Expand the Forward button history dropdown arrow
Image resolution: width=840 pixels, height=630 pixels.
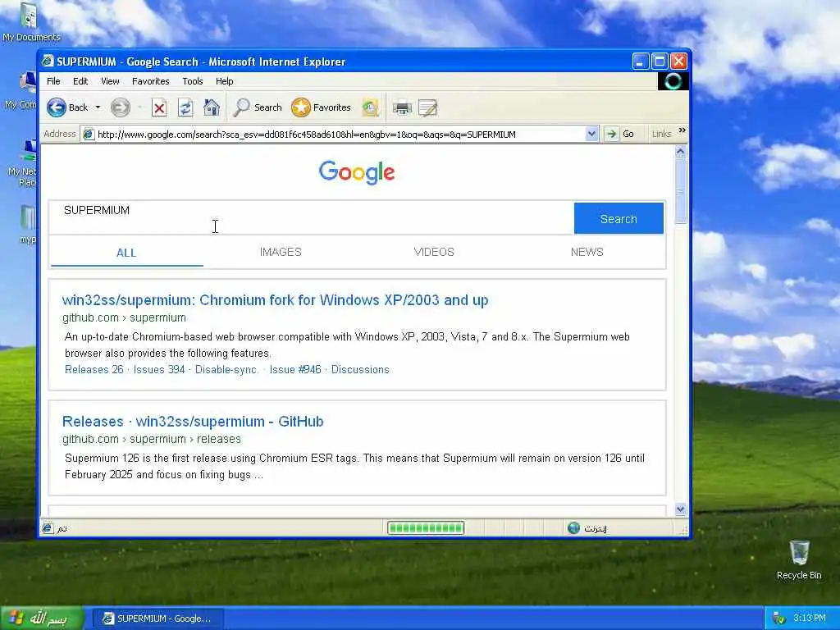pyautogui.click(x=139, y=107)
